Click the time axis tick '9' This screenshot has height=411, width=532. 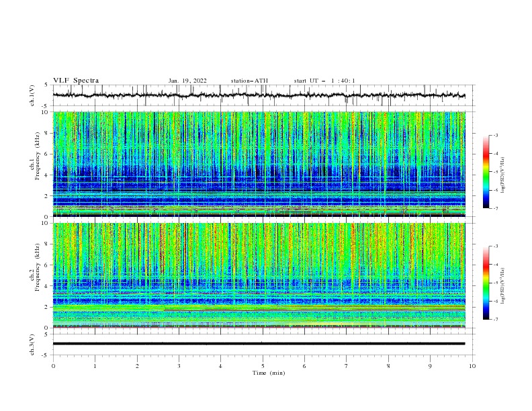coord(430,366)
